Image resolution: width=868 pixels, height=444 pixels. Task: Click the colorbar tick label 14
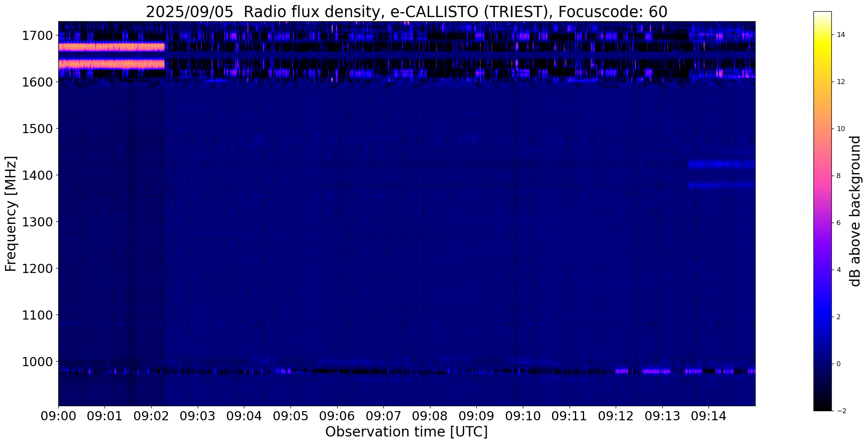841,35
